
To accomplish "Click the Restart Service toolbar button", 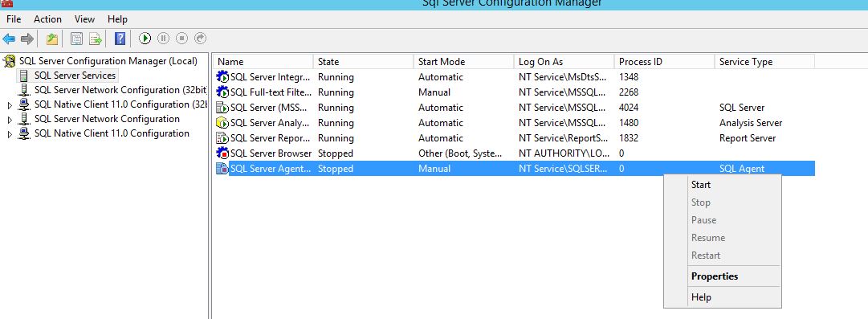I will point(201,39).
